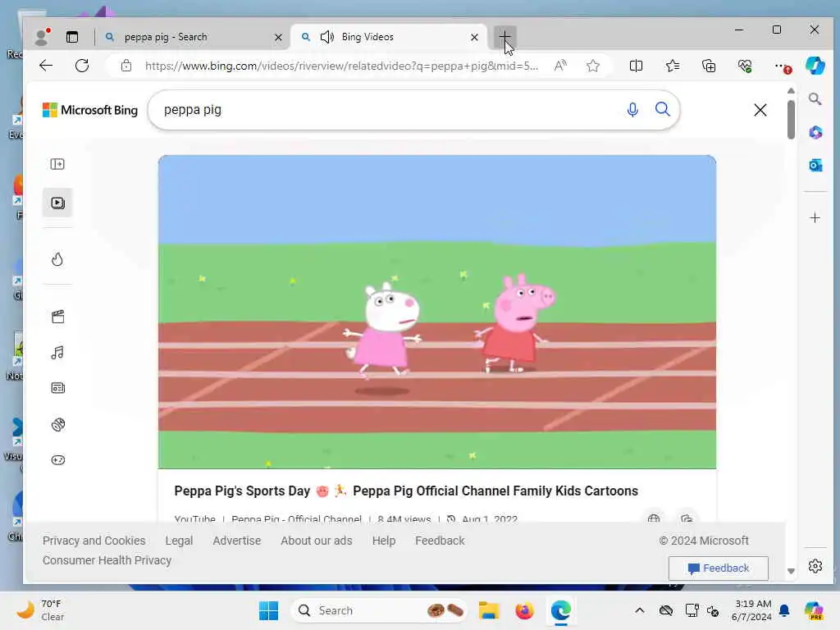Open News category icon
This screenshot has width=840, height=630.
(58, 388)
